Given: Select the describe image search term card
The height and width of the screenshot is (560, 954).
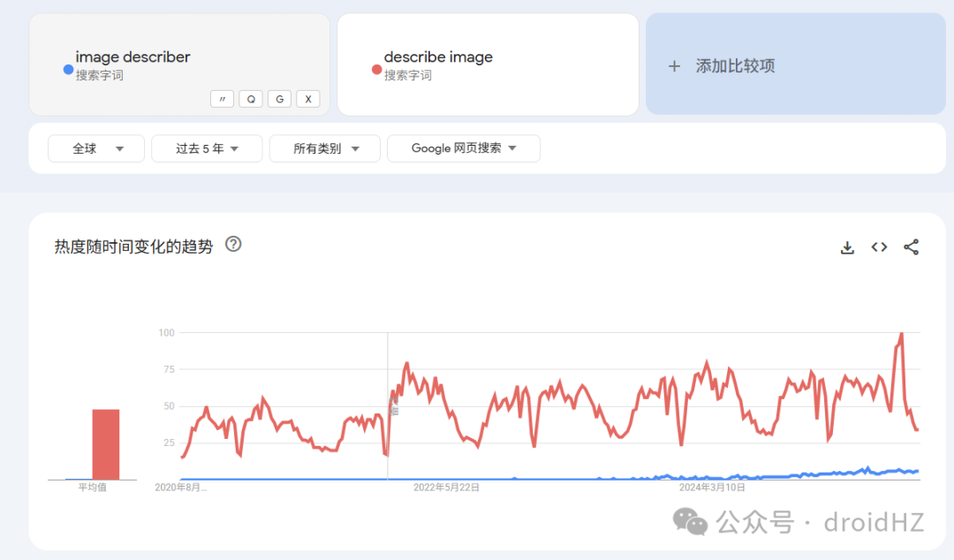Looking at the screenshot, I should pos(488,64).
